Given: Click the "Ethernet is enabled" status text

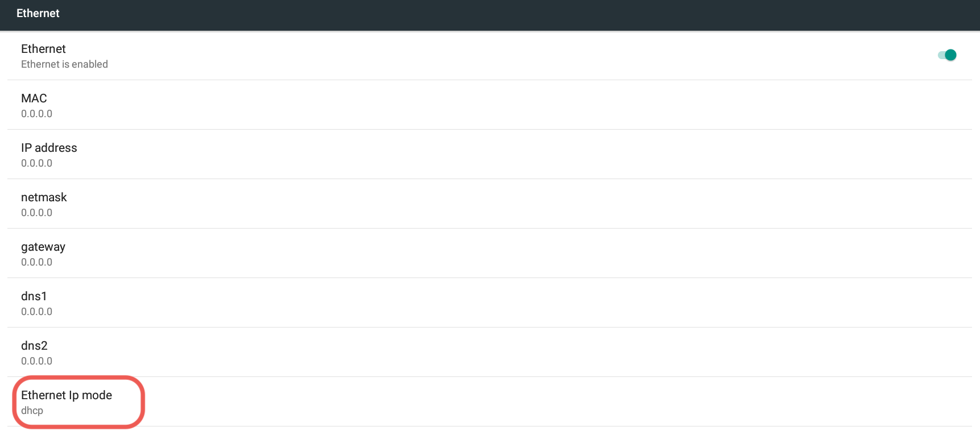Looking at the screenshot, I should pos(64,64).
